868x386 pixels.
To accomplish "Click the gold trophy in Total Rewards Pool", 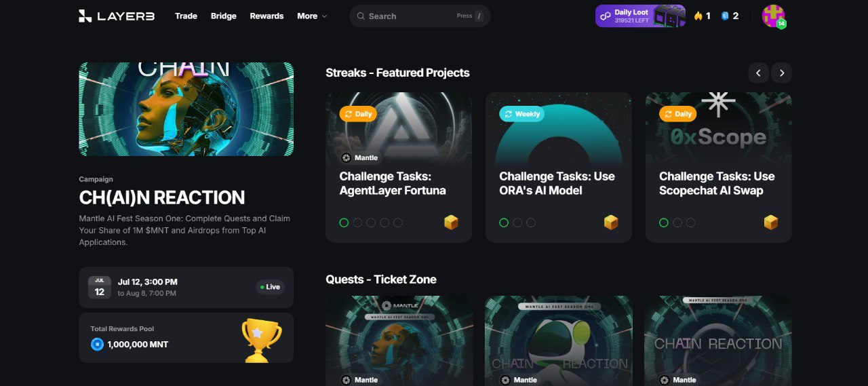I will [x=262, y=340].
